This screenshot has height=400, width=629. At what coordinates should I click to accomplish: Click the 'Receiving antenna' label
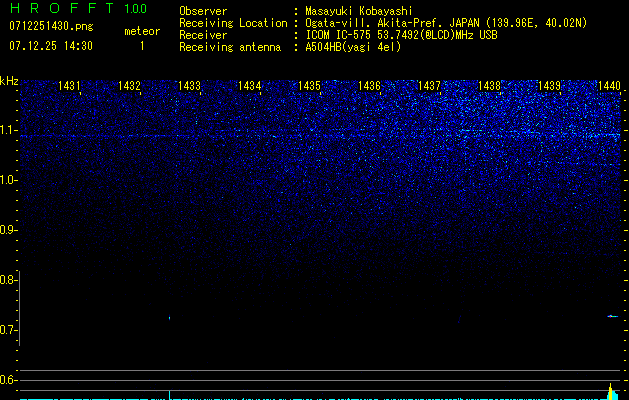230,47
